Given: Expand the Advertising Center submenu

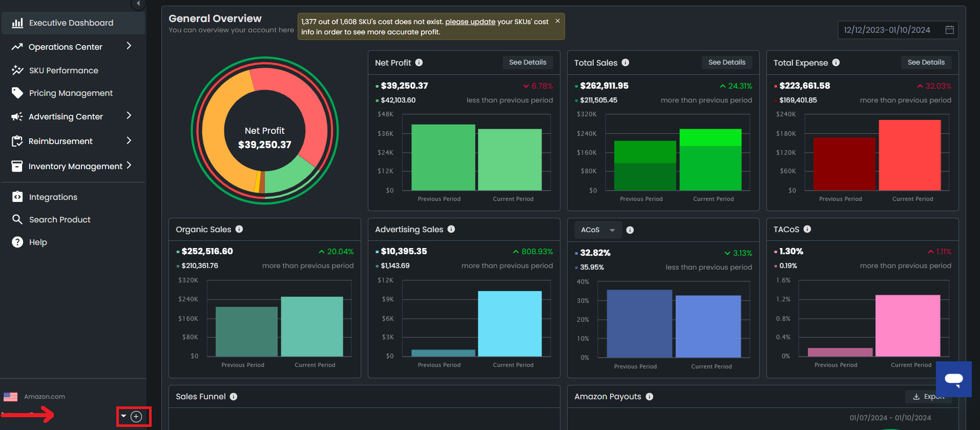Looking at the screenshot, I should click(x=129, y=116).
